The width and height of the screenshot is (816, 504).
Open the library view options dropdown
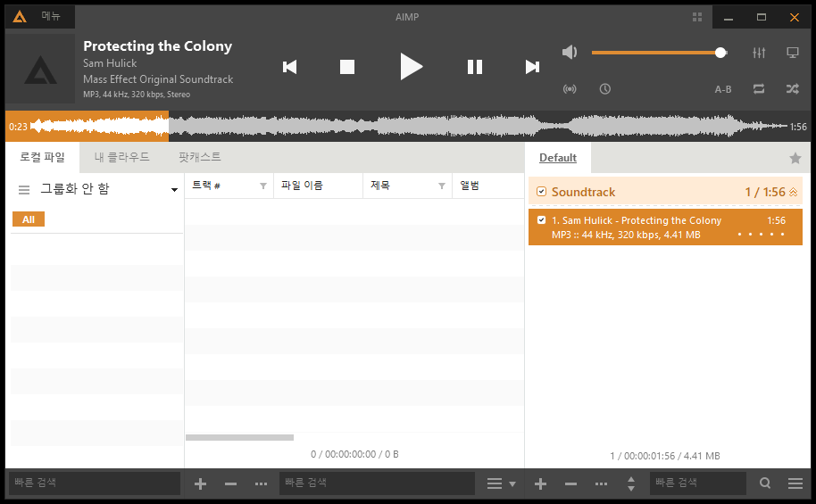click(501, 484)
